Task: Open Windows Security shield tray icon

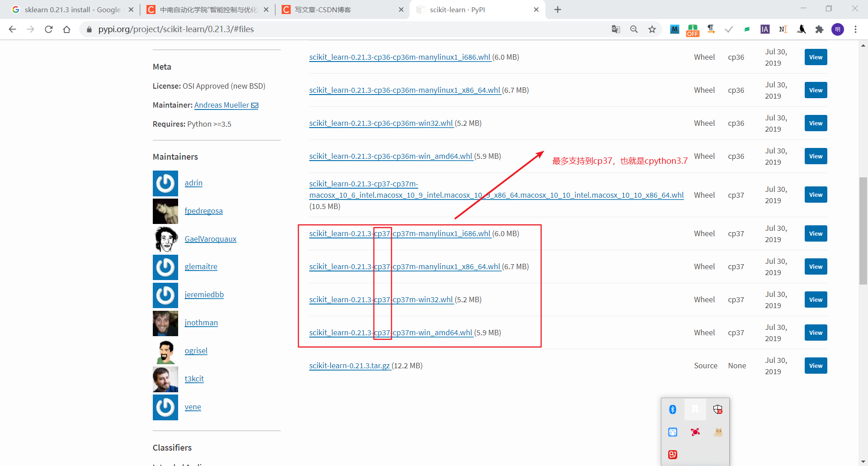Action: pyautogui.click(x=718, y=409)
